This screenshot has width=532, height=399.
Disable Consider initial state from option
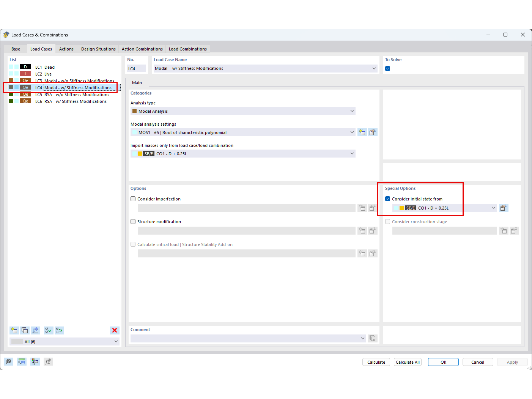coord(387,199)
